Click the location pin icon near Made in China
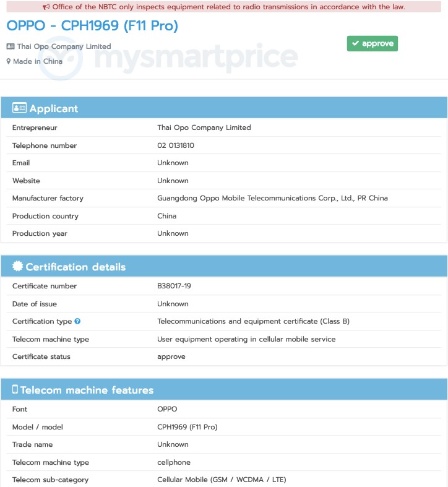 pyautogui.click(x=9, y=61)
